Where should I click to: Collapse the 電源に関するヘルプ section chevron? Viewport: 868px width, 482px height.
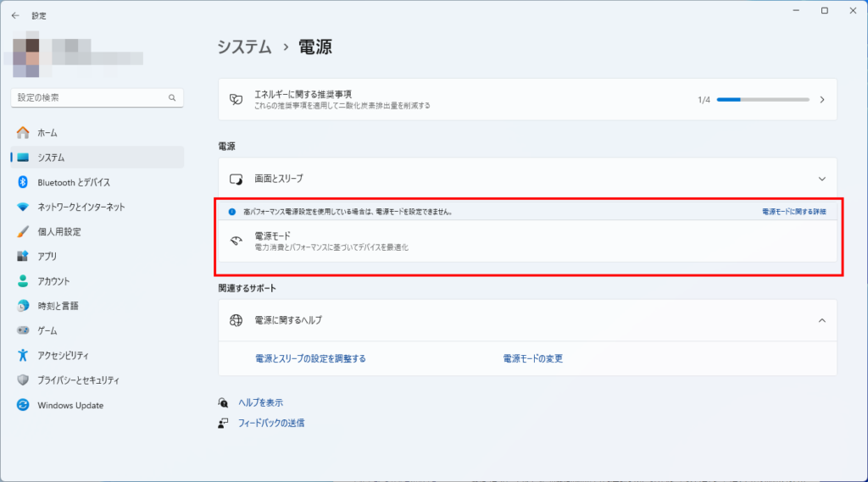pos(822,320)
